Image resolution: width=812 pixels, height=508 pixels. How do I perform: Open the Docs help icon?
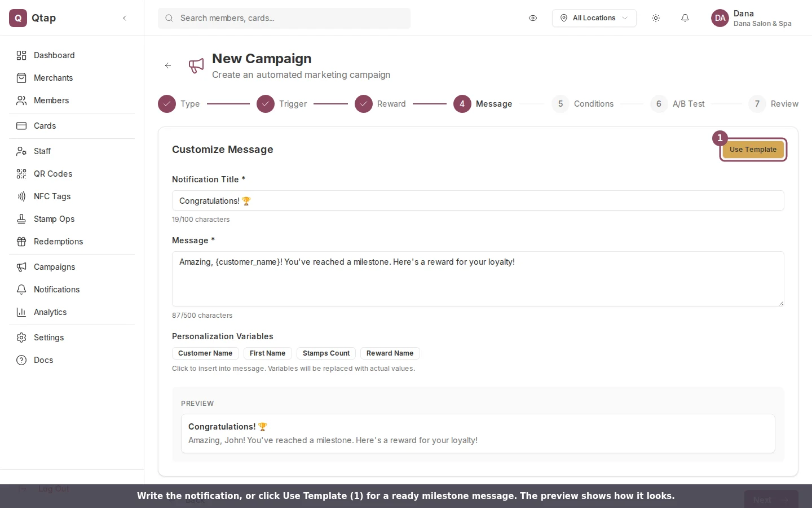coord(21,360)
